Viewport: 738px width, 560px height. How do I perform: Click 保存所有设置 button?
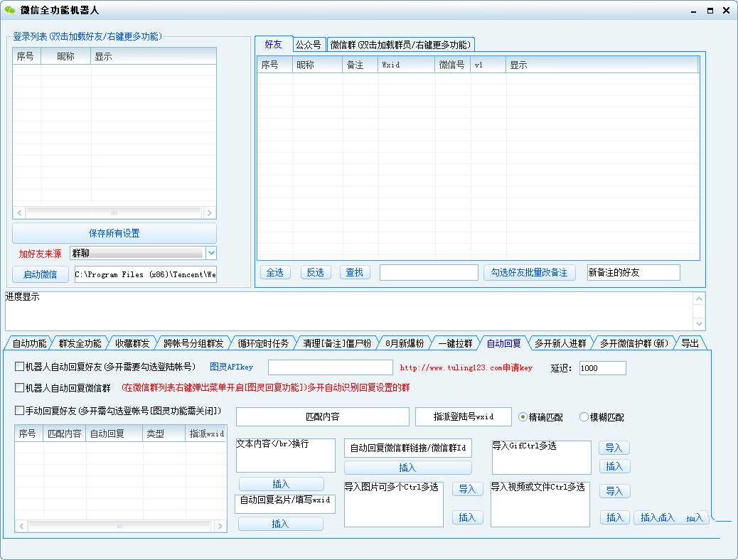(114, 233)
